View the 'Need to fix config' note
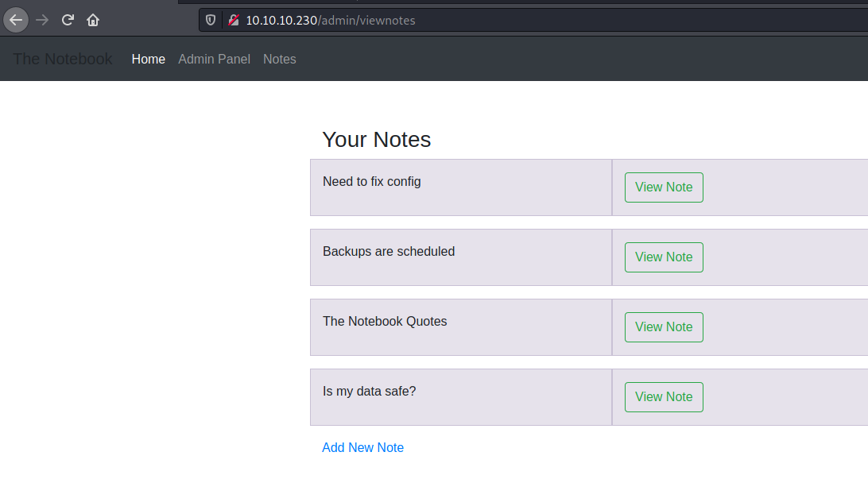 (x=664, y=187)
